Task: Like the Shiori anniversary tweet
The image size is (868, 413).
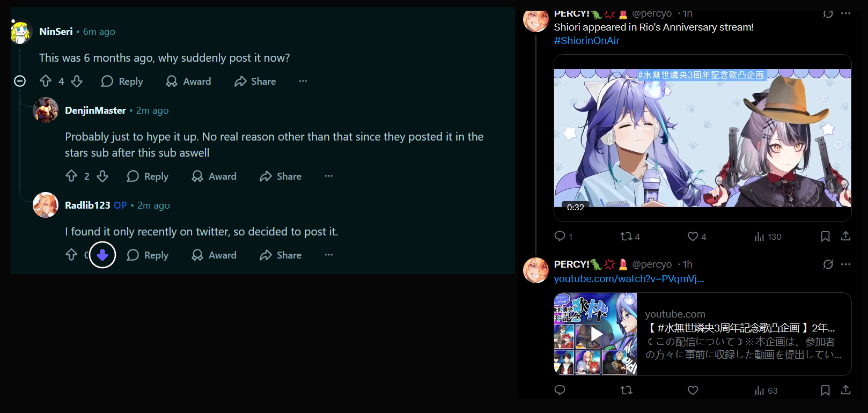Action: (x=697, y=237)
